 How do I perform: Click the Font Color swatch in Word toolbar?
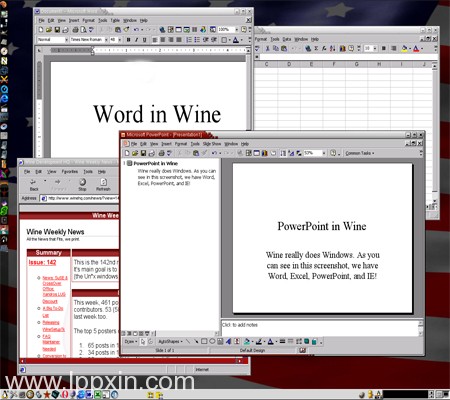coord(235,40)
